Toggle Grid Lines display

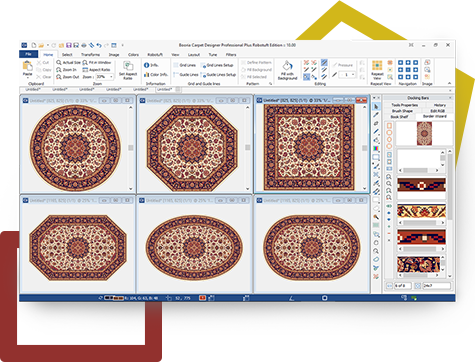(185, 65)
